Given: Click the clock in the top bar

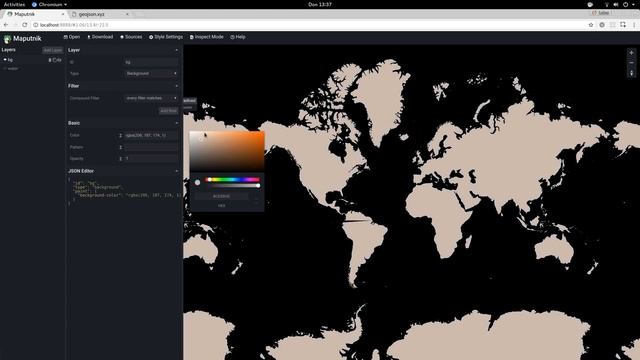Looking at the screenshot, I should (320, 4).
